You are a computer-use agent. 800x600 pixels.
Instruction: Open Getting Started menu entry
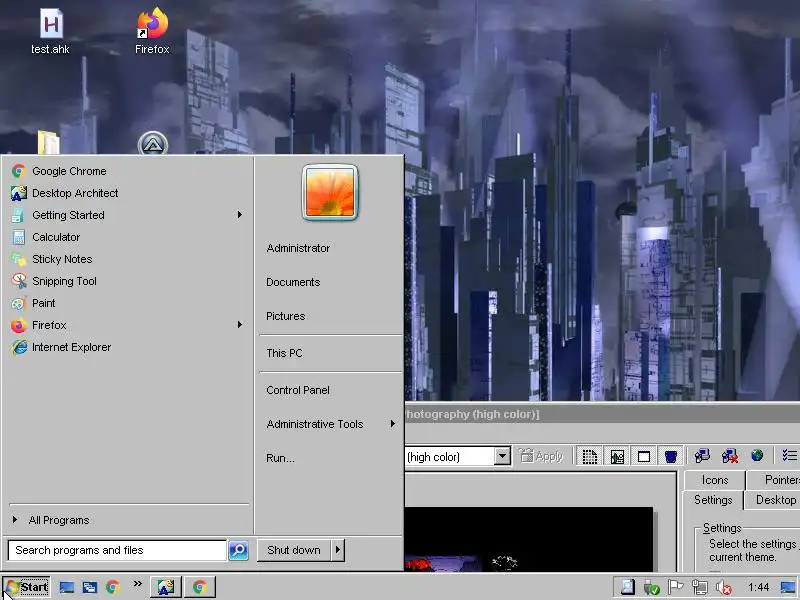128,215
